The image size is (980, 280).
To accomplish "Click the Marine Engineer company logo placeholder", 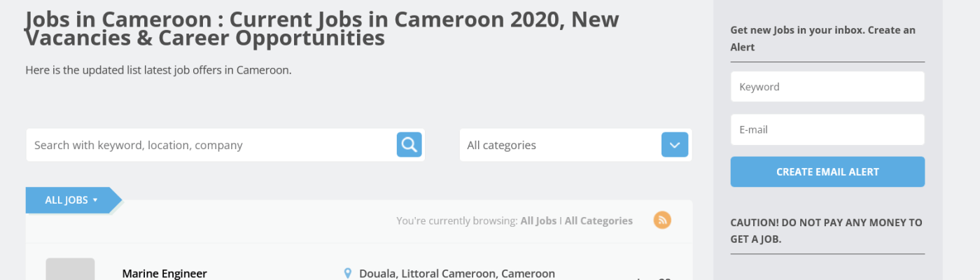I will point(70,269).
